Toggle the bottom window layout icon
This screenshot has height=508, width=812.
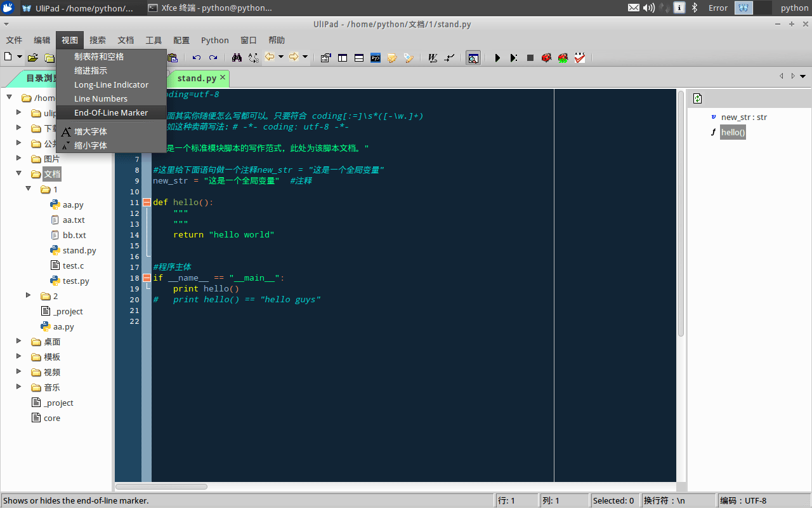point(359,58)
